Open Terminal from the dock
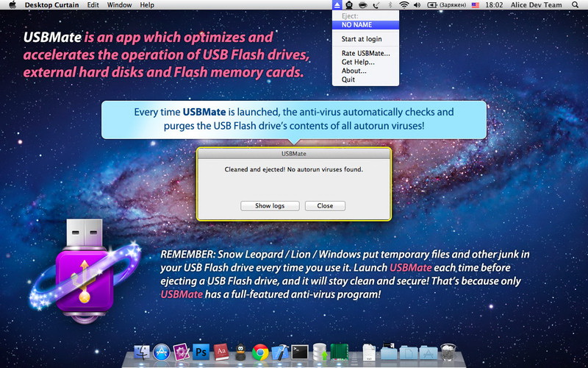This screenshot has height=368, width=588. [299, 352]
